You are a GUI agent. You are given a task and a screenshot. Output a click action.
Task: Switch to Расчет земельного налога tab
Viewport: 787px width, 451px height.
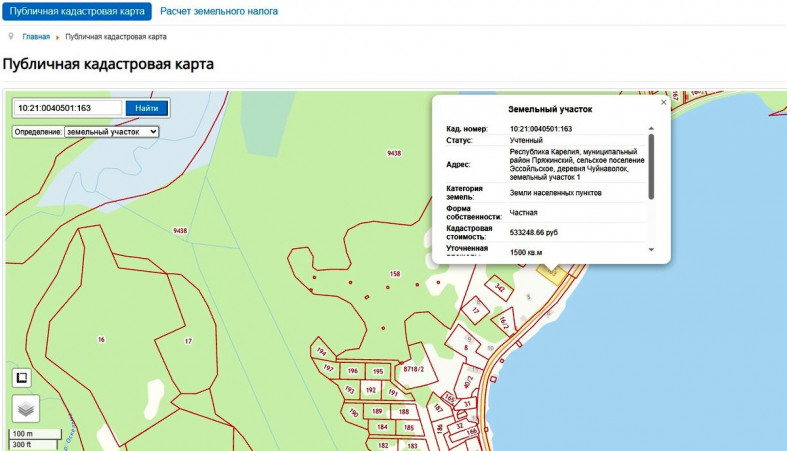[x=219, y=11]
